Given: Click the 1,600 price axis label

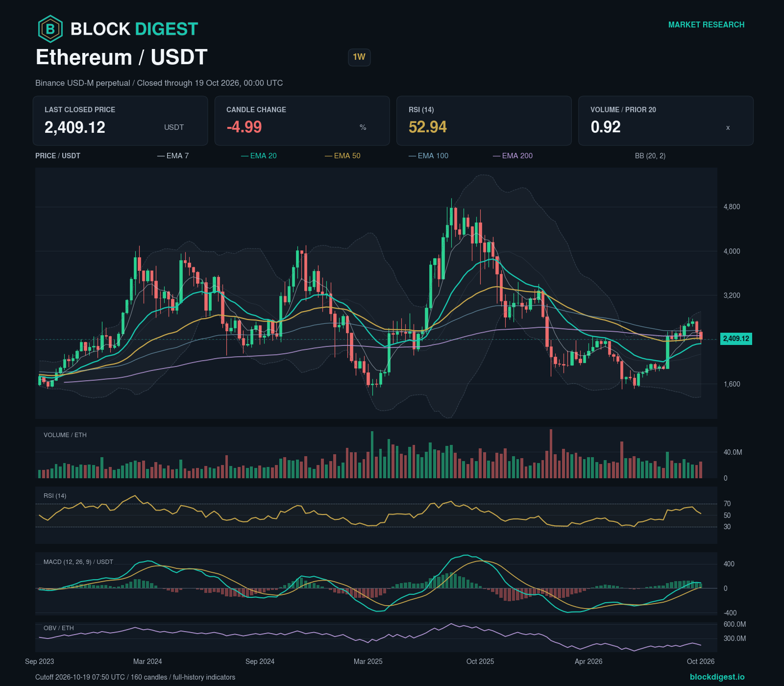Looking at the screenshot, I should pyautogui.click(x=732, y=384).
